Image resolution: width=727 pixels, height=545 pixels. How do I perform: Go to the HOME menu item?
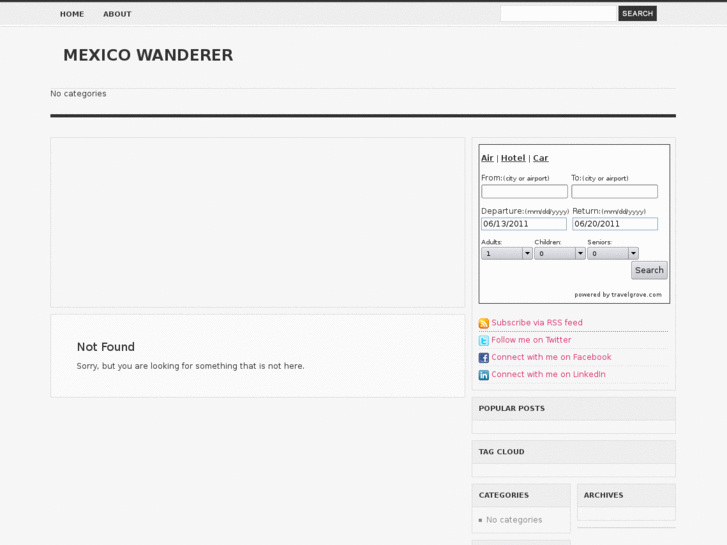(x=72, y=14)
